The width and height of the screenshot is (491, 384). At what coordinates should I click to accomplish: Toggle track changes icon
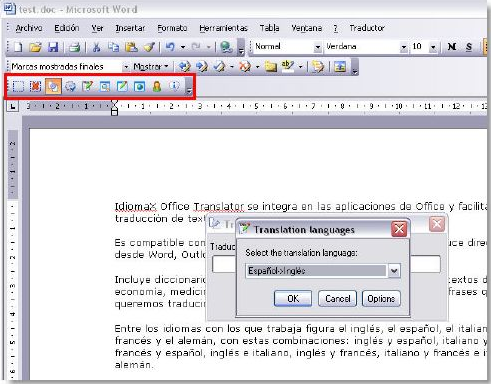pos(317,67)
